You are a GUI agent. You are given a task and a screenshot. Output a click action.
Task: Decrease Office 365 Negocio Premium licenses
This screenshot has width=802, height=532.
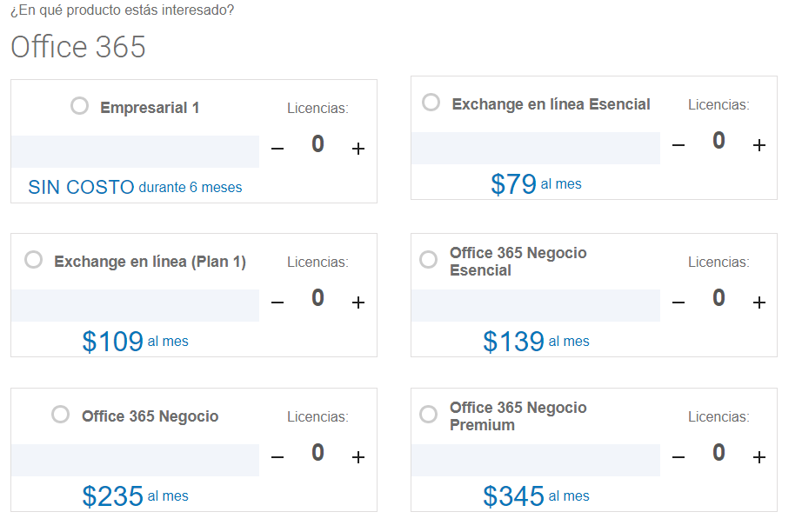tap(678, 457)
